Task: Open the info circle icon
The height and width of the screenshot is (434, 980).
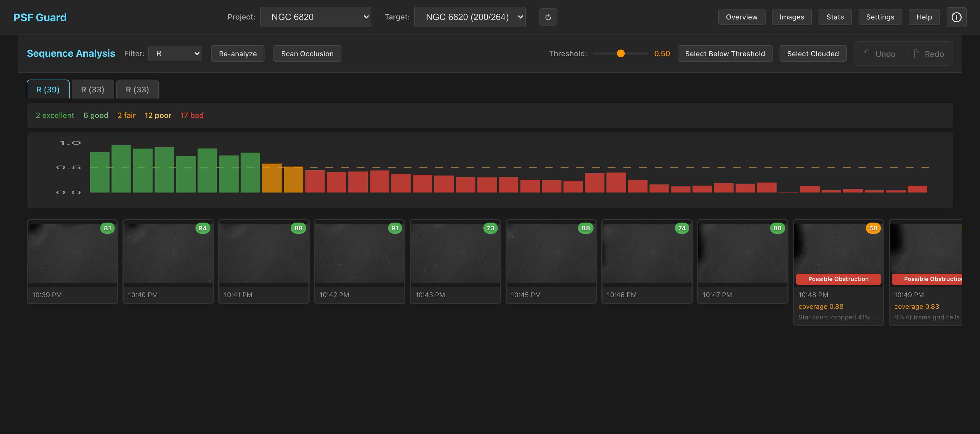Action: tap(956, 17)
